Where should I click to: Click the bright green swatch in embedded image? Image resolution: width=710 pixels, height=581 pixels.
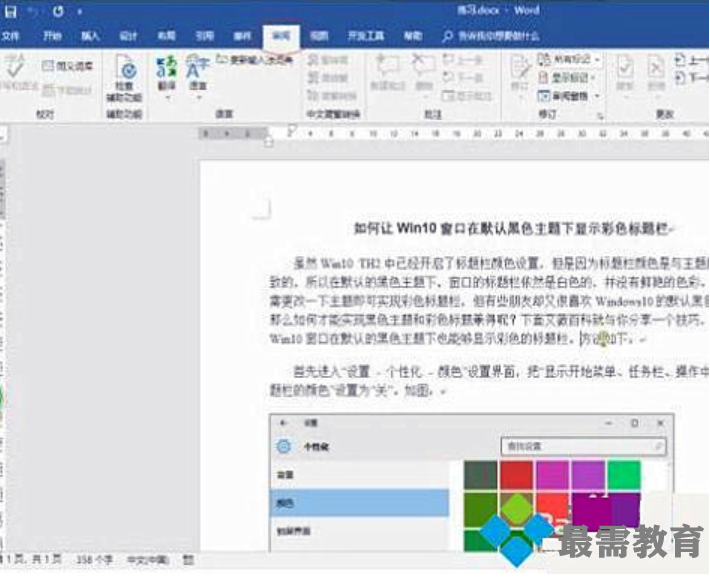624,474
